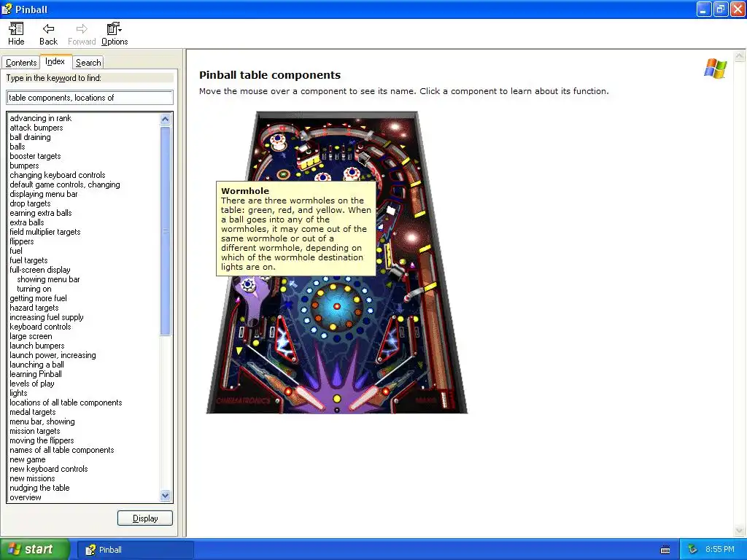Select 'booster targets' index entry

coord(35,156)
